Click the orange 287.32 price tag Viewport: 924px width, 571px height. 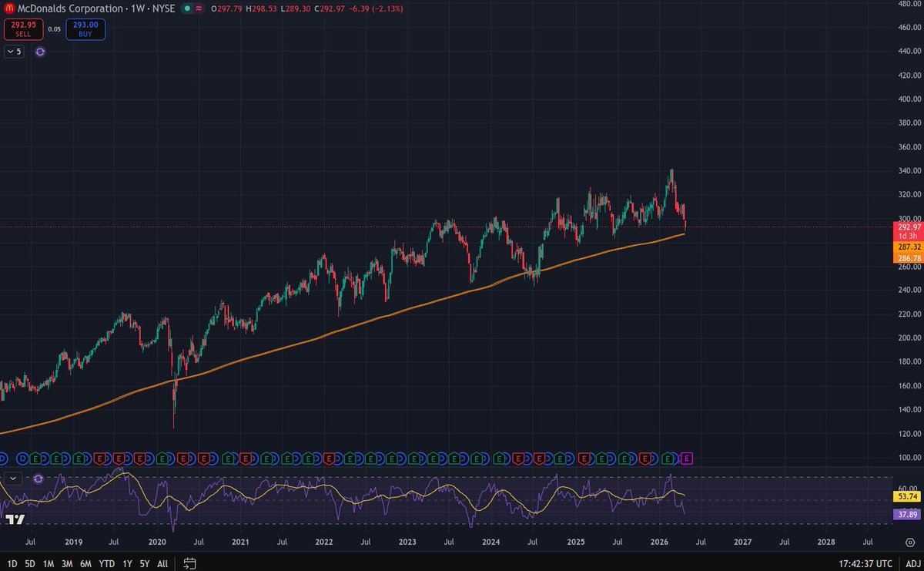point(907,247)
